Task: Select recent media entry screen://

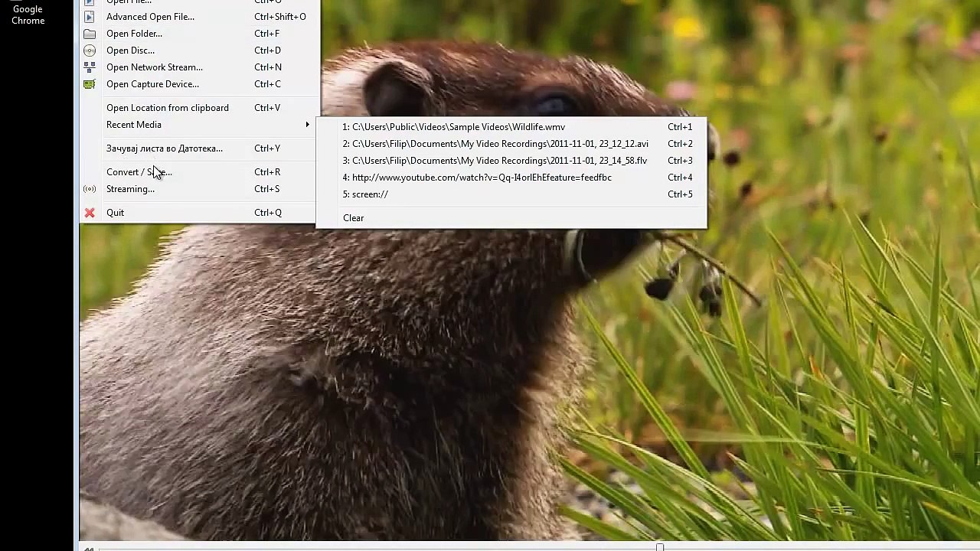Action: click(x=511, y=194)
